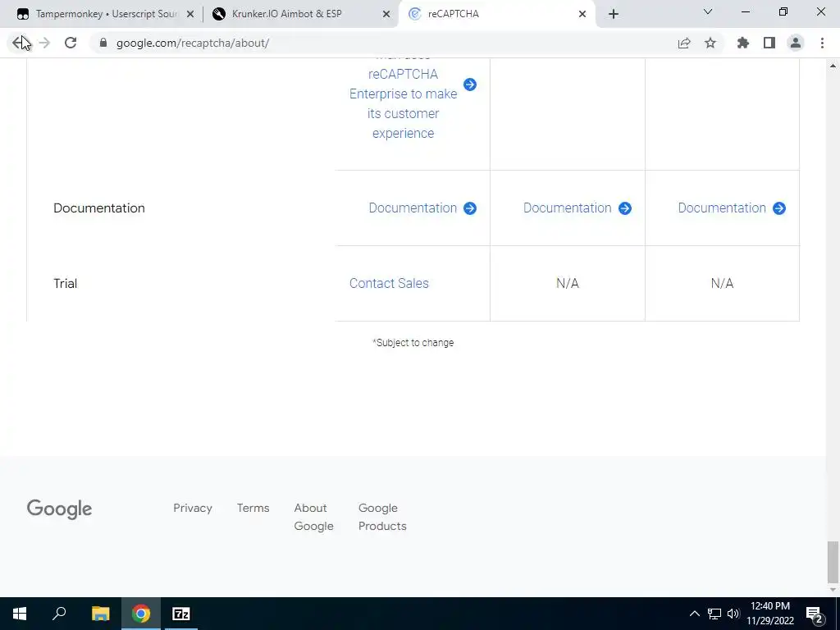Switch to Krunker.IO Aimbot & ESP tab
Image resolution: width=840 pixels, height=630 pixels.
pos(286,14)
